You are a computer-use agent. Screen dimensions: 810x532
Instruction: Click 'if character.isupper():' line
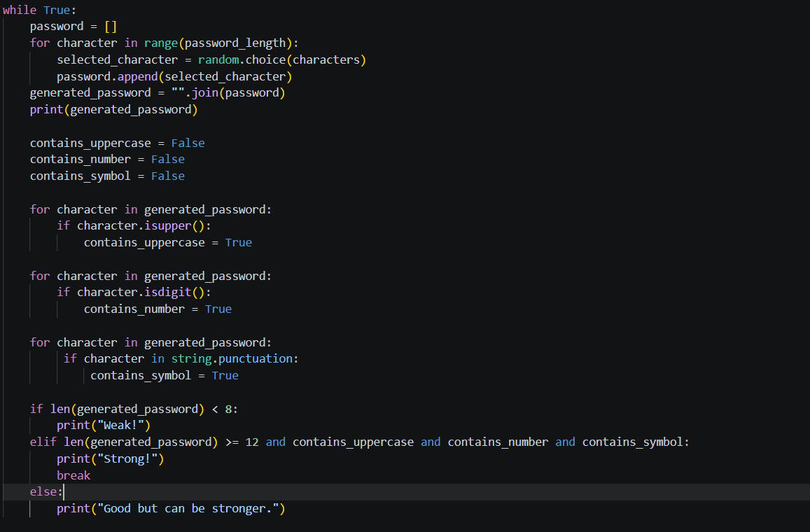point(134,225)
